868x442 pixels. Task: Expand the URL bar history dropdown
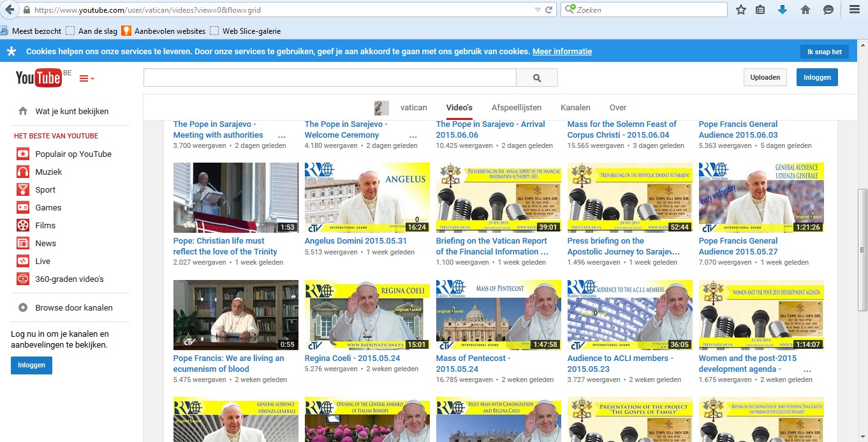(538, 10)
